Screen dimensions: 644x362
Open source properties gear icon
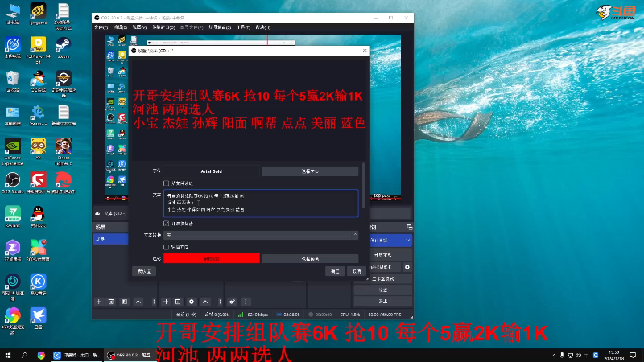pos(192,302)
